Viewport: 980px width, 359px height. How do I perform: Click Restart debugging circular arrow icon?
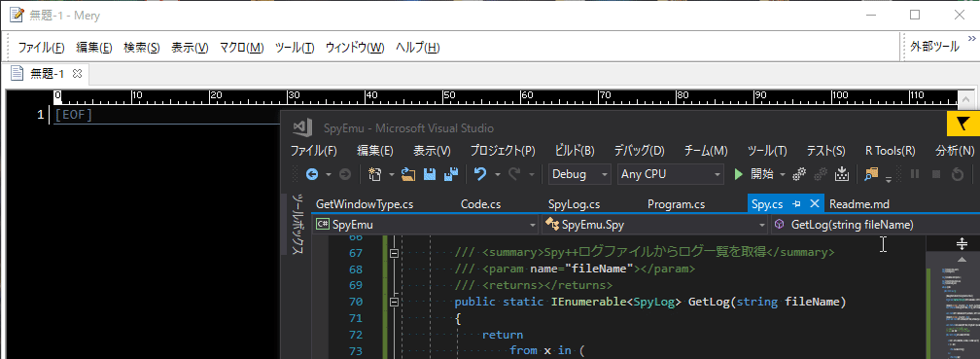pyautogui.click(x=957, y=174)
